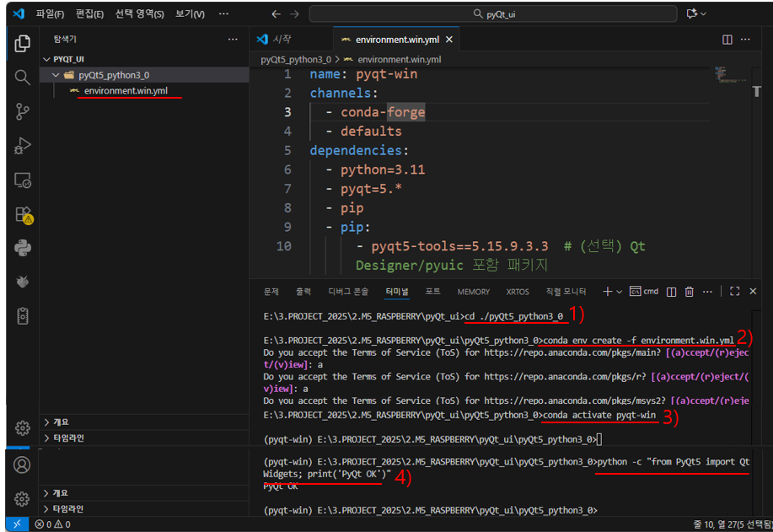The height and width of the screenshot is (532, 773).
Task: Open new terminal dropdown arrow beside plus
Action: [620, 292]
